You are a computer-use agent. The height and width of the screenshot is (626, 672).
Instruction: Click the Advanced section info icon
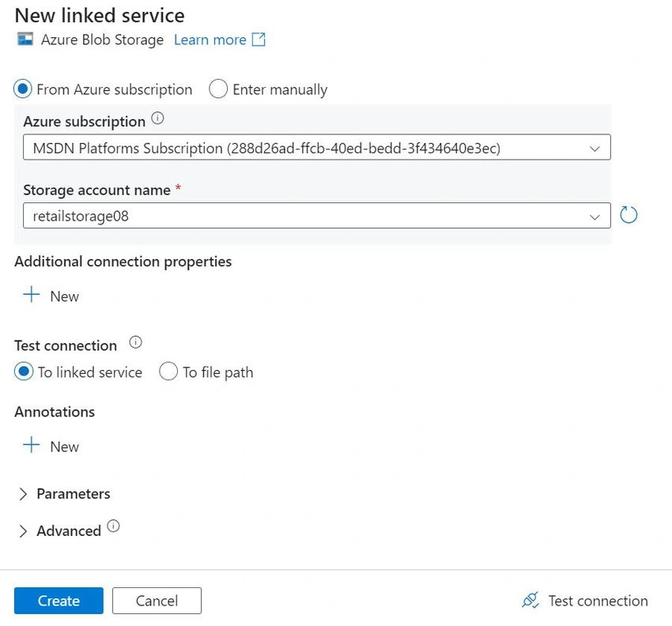click(113, 526)
